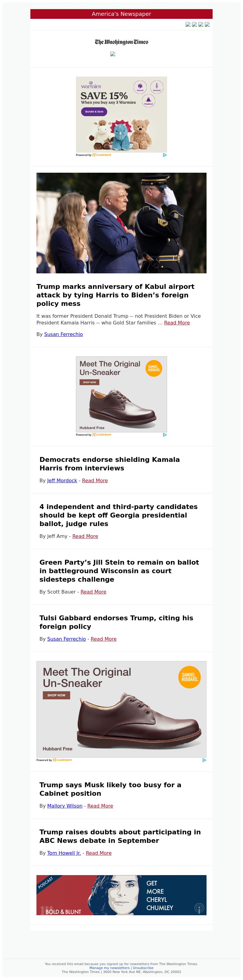243x980 pixels.
Task: Click the AdChoices icon under small shoe ad
Action: 165,435
